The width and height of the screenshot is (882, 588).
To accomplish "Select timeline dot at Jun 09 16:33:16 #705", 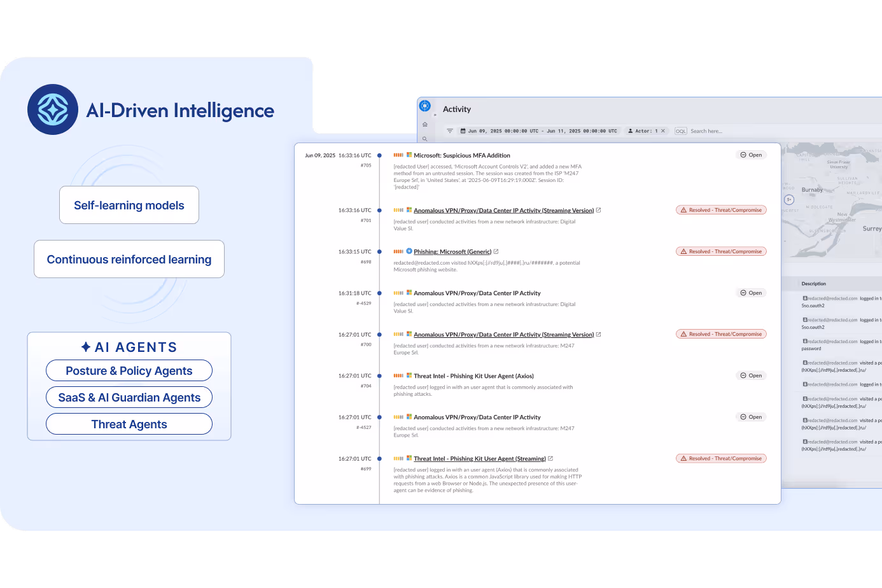I will pos(379,155).
